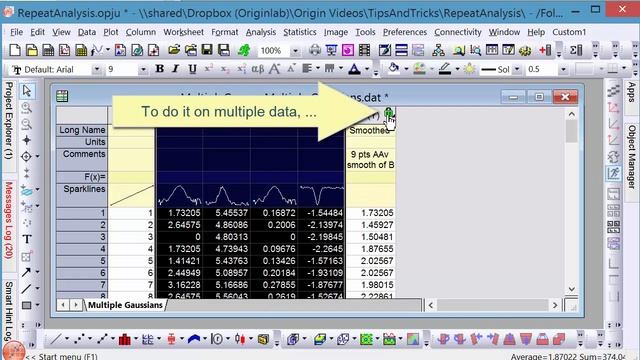
Task: Click the Print icon
Action: tap(315, 50)
